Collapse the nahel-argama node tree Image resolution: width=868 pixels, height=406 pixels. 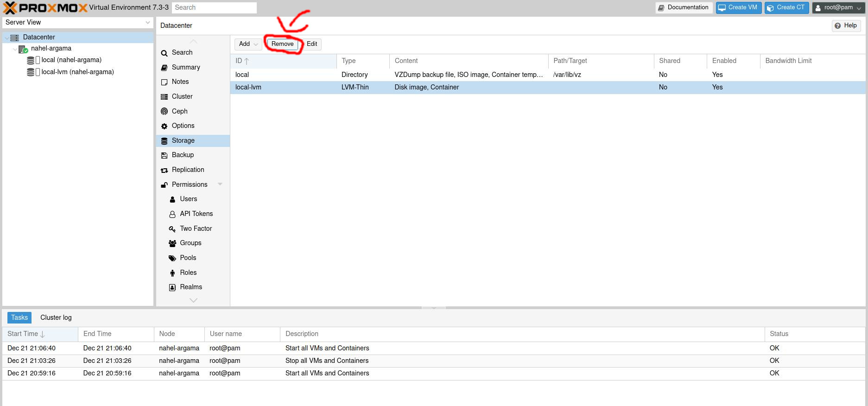point(15,49)
